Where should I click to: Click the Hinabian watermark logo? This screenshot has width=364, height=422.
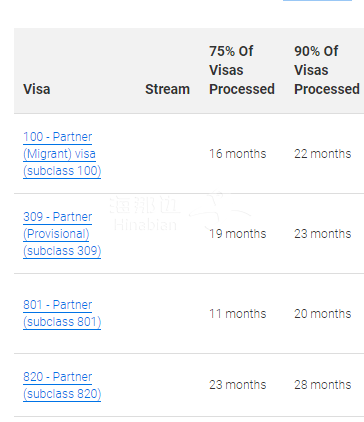point(180,212)
